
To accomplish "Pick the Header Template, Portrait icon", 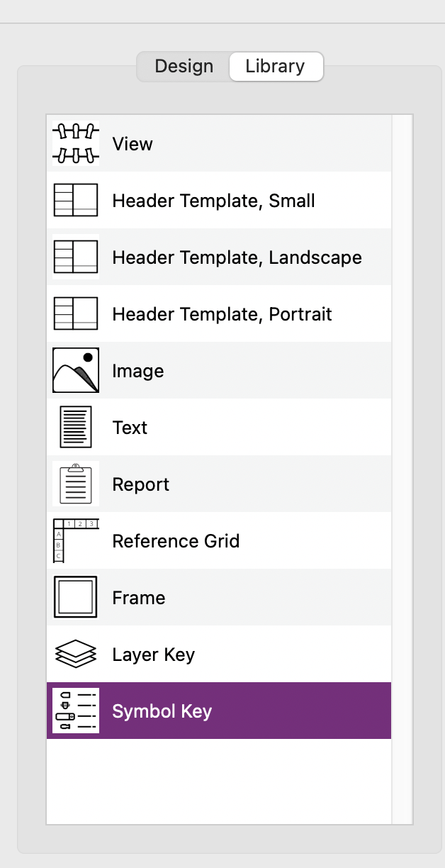I will [76, 314].
